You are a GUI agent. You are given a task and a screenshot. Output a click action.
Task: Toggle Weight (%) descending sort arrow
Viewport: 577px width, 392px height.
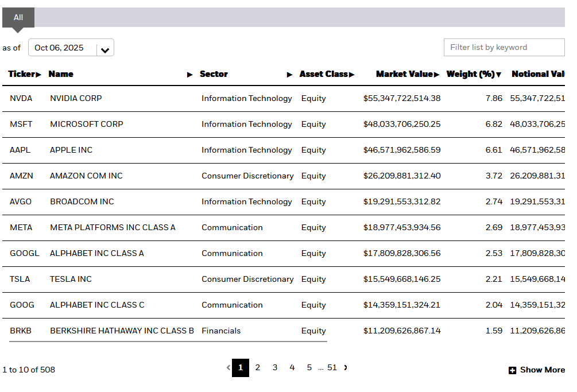[x=499, y=75]
